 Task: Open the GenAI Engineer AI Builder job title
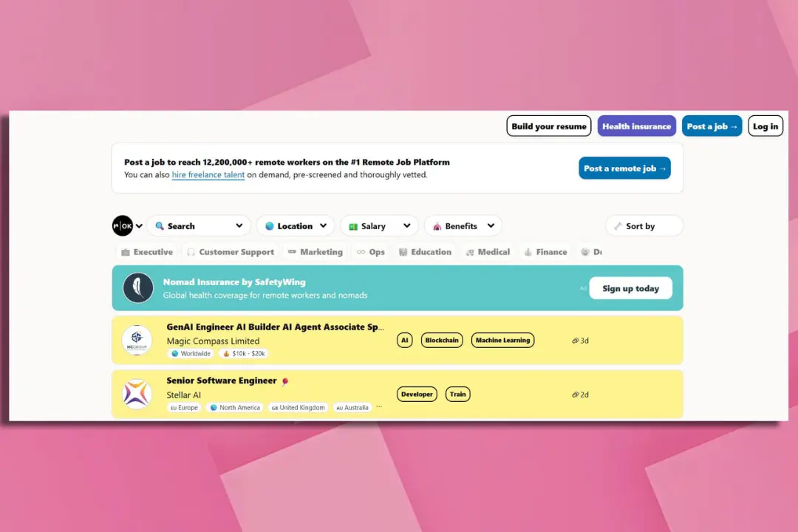coord(276,327)
